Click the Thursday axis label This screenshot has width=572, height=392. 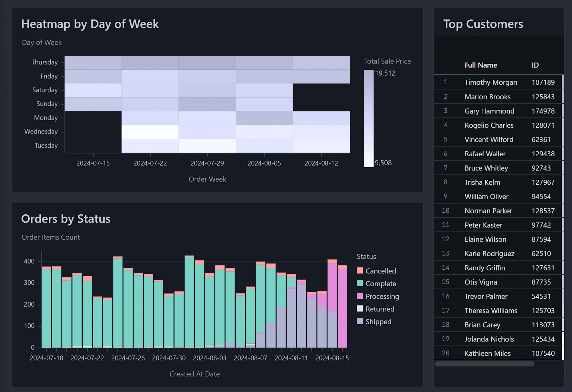[45, 62]
